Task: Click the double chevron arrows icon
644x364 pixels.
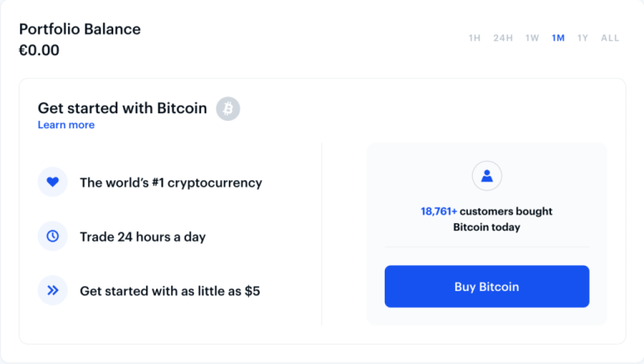Action: 53,291
